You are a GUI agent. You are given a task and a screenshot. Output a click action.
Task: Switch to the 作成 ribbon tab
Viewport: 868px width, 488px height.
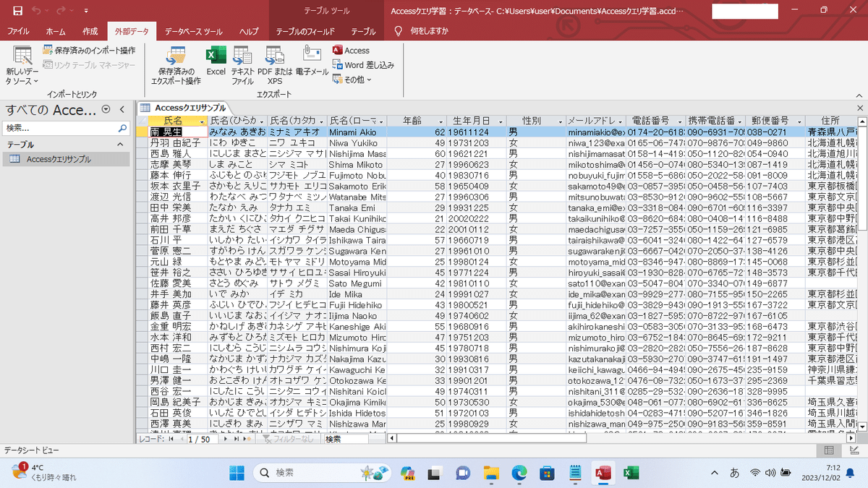(90, 31)
